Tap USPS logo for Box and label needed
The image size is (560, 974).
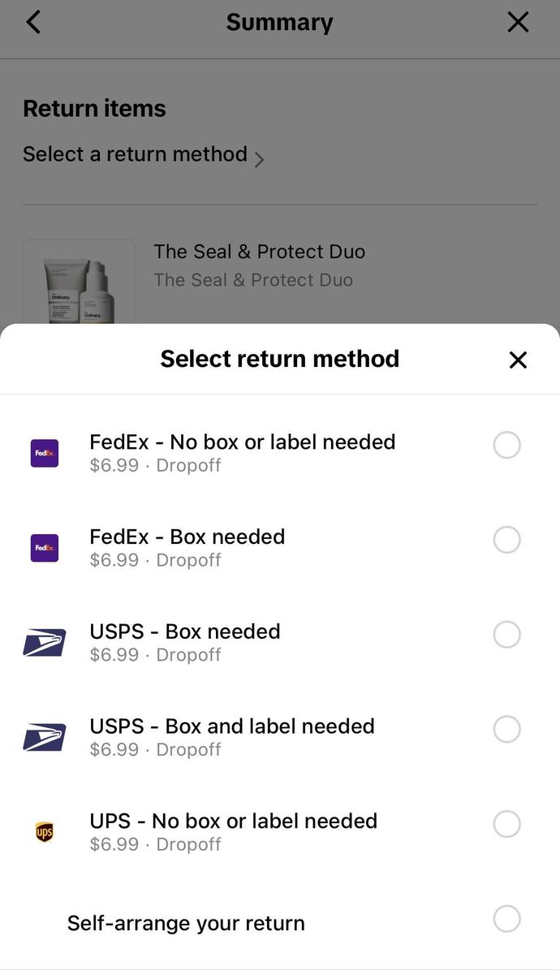coord(45,737)
